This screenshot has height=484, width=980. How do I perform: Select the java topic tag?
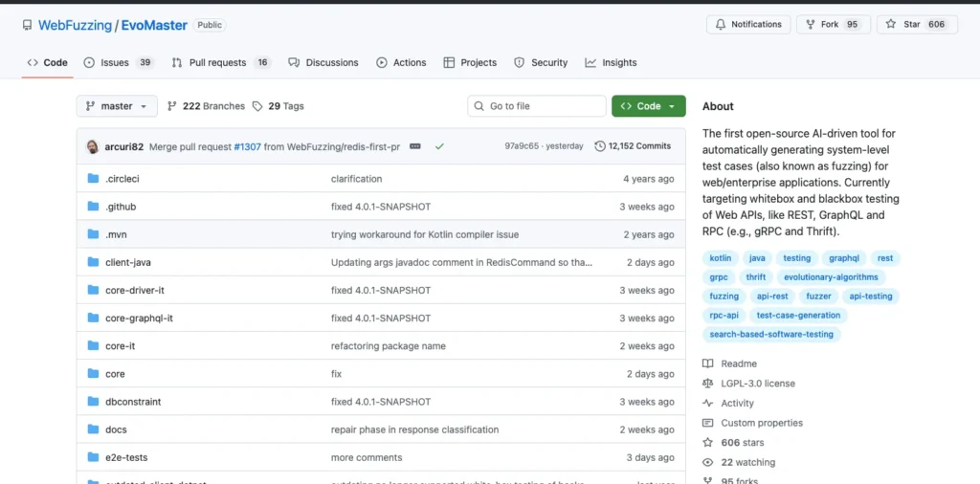tap(757, 258)
